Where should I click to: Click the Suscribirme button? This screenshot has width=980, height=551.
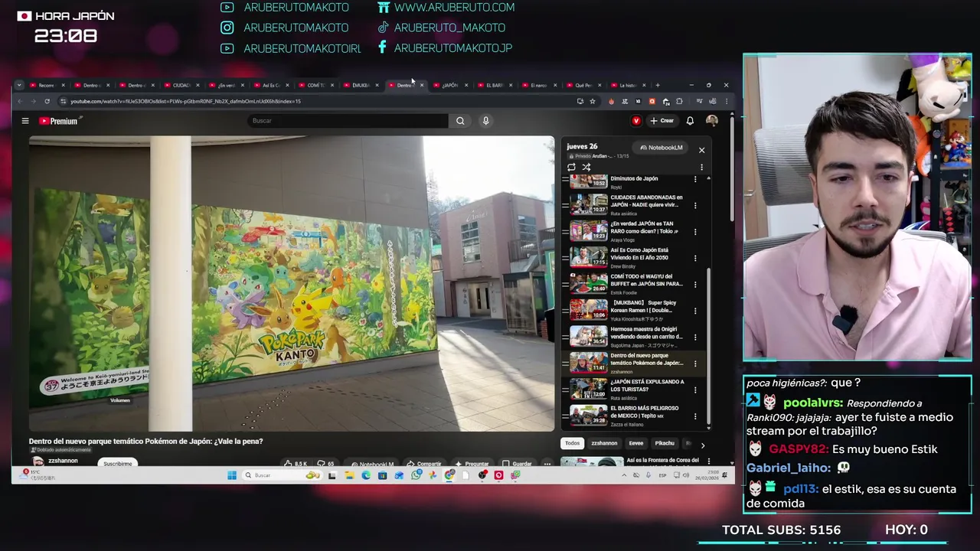point(118,463)
